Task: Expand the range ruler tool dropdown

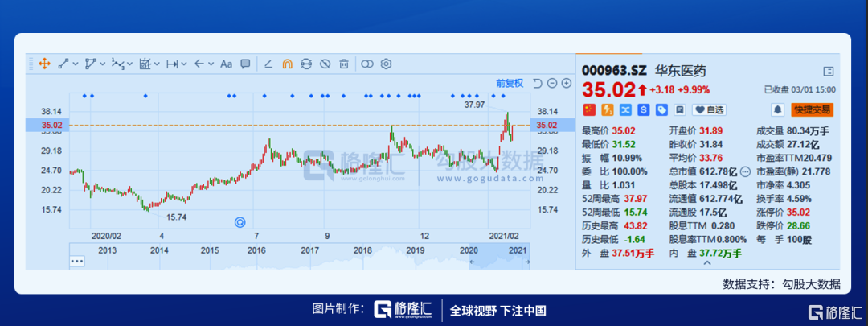Action: coord(184,64)
